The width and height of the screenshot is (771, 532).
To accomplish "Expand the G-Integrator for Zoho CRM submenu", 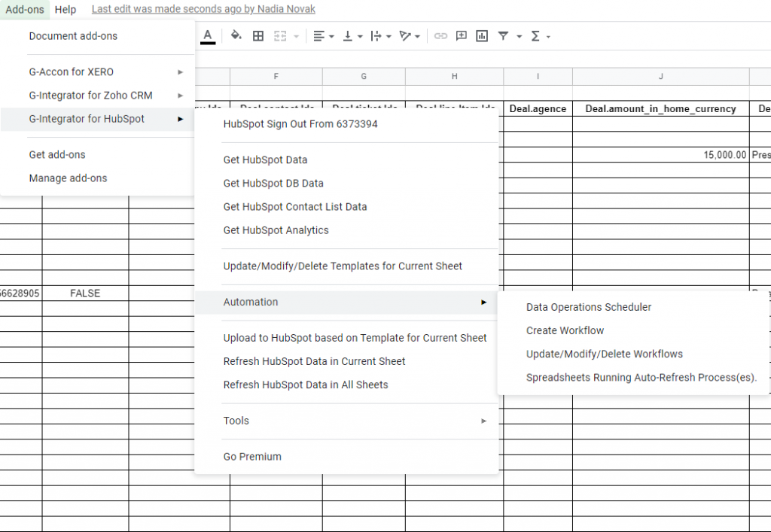I will point(97,96).
